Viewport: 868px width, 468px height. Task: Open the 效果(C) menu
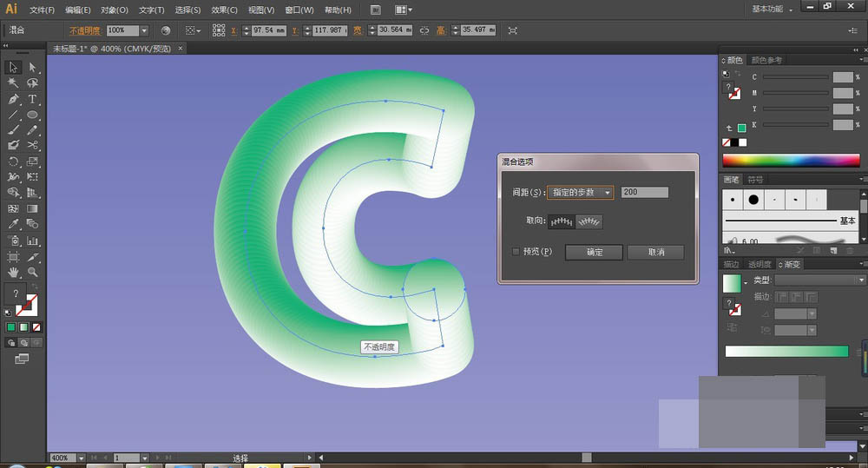pos(224,10)
